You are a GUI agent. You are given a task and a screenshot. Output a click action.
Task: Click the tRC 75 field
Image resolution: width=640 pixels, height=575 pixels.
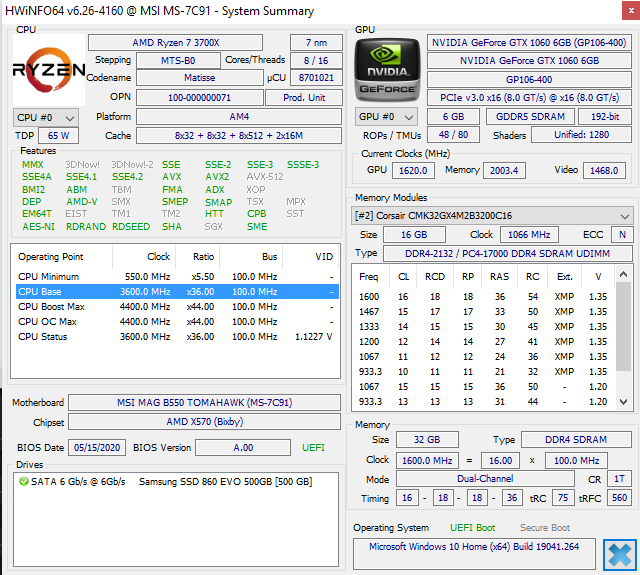563,498
